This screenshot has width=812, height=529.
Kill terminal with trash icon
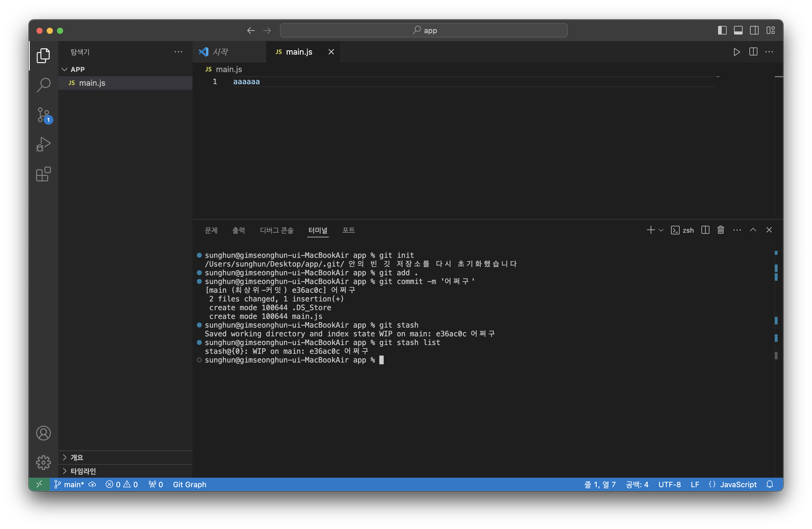pos(721,230)
